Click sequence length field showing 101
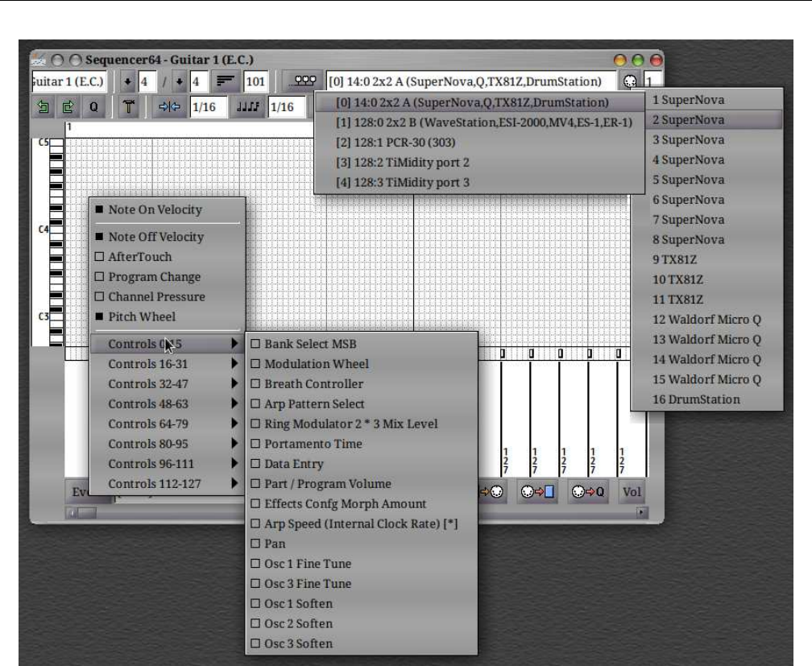812x666 pixels. coord(256,81)
